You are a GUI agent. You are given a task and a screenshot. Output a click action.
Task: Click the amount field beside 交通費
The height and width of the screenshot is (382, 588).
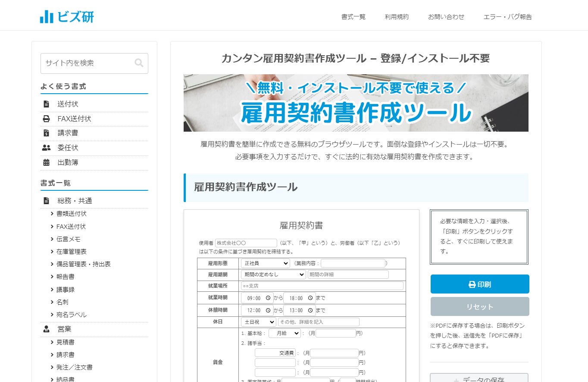point(335,353)
